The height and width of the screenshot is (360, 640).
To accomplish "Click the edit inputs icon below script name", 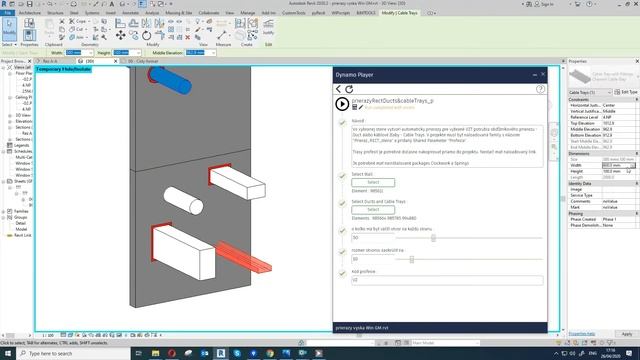I will click(355, 107).
